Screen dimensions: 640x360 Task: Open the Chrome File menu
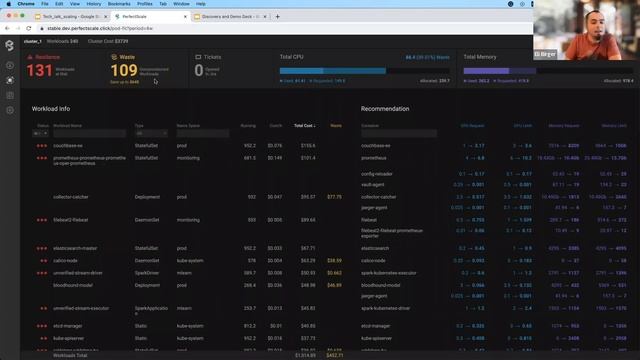pos(45,4)
